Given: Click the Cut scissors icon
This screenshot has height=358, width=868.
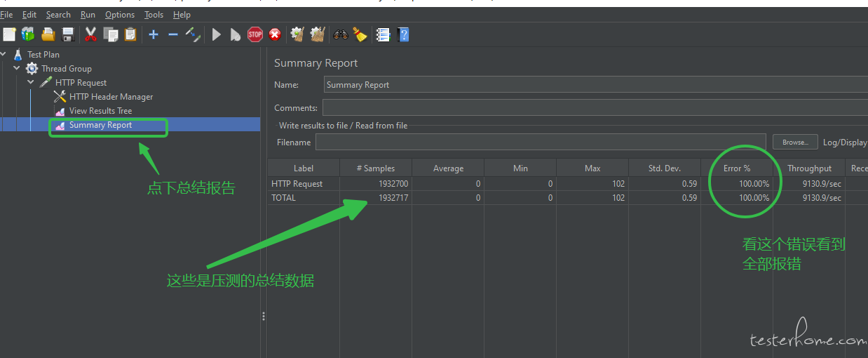Looking at the screenshot, I should click(x=90, y=34).
